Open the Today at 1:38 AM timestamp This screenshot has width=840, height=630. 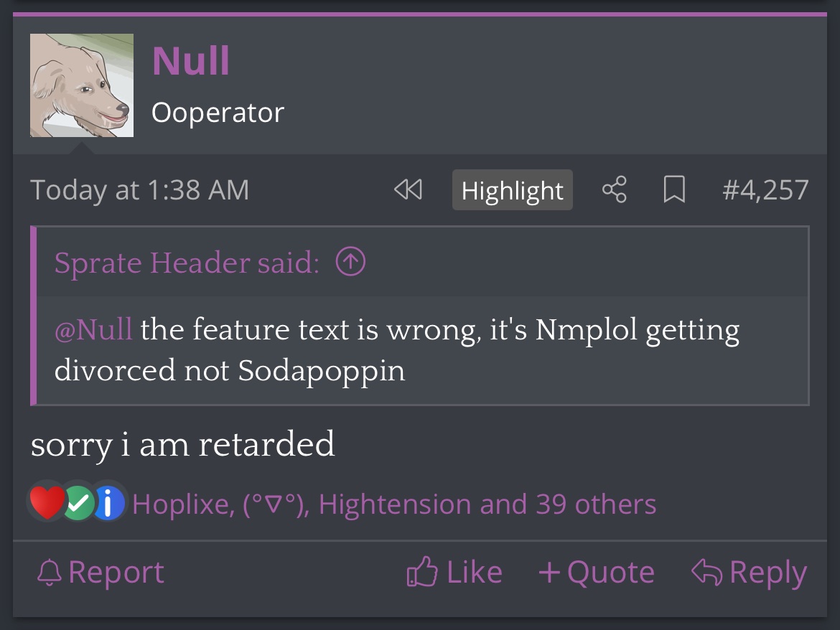(140, 190)
